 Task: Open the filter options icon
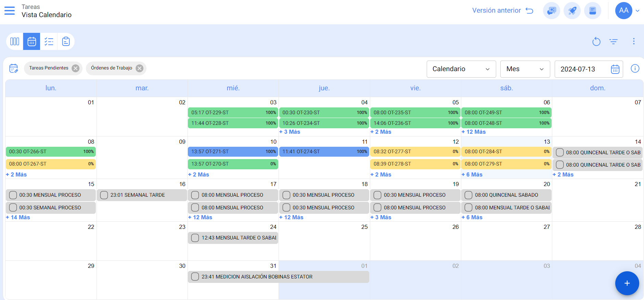point(613,41)
